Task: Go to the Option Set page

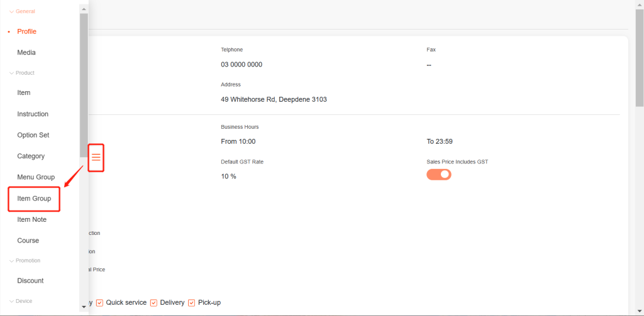Action: coord(33,135)
